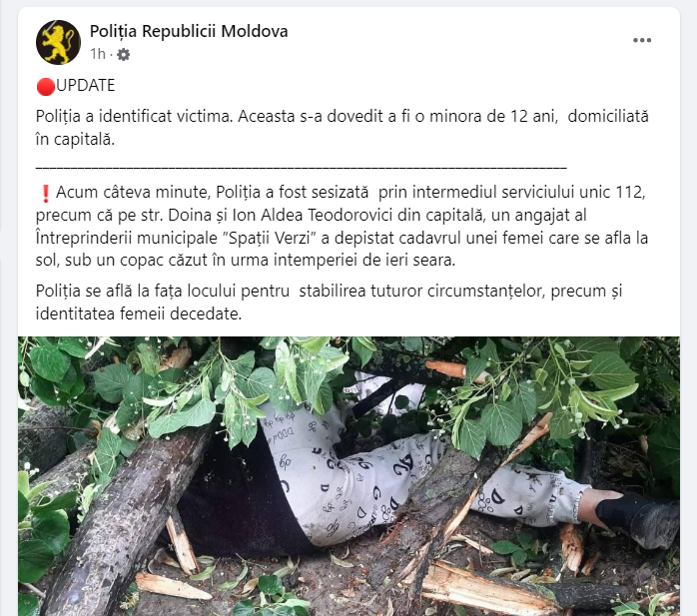Viewport: 697px width, 616px height.
Task: Click the words 'Acum câteva minute'
Action: tap(133, 193)
